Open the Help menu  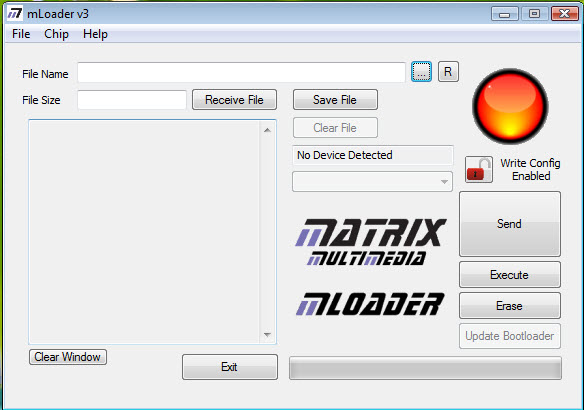click(x=95, y=34)
